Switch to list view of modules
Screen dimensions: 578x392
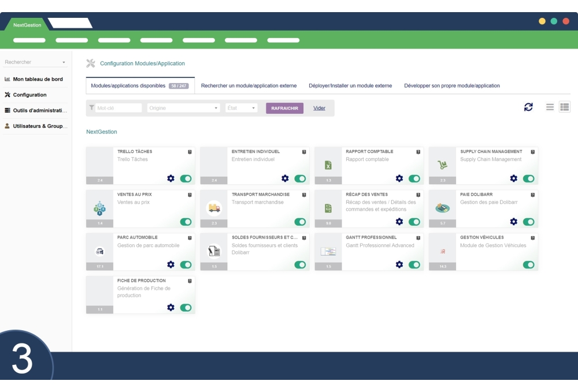tap(550, 107)
